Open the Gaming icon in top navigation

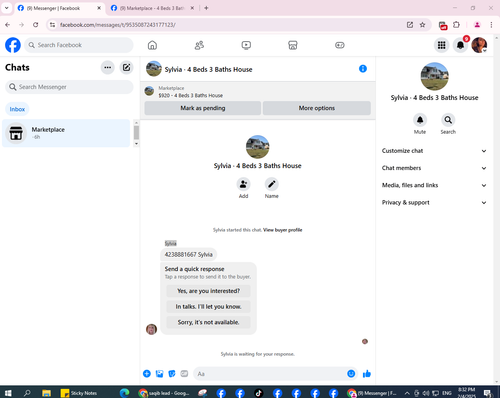340,45
